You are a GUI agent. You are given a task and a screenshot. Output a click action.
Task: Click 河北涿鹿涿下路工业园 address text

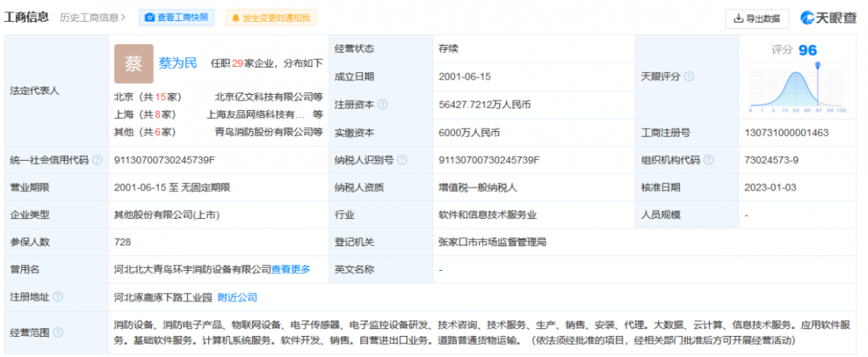pos(163,297)
